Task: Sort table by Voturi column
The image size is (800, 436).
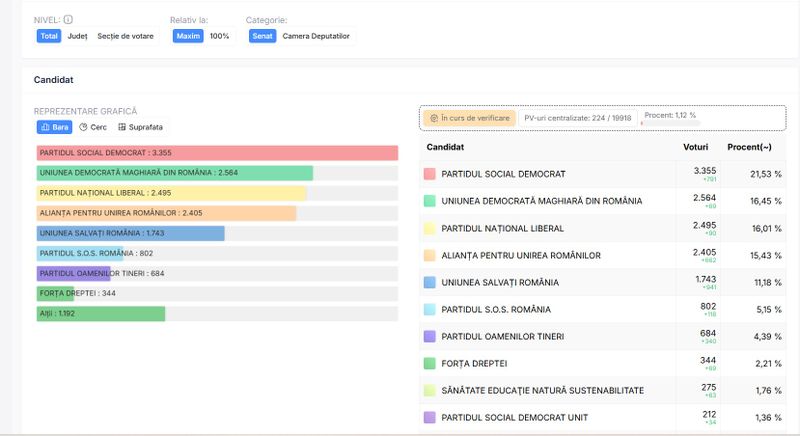Action: (695, 147)
